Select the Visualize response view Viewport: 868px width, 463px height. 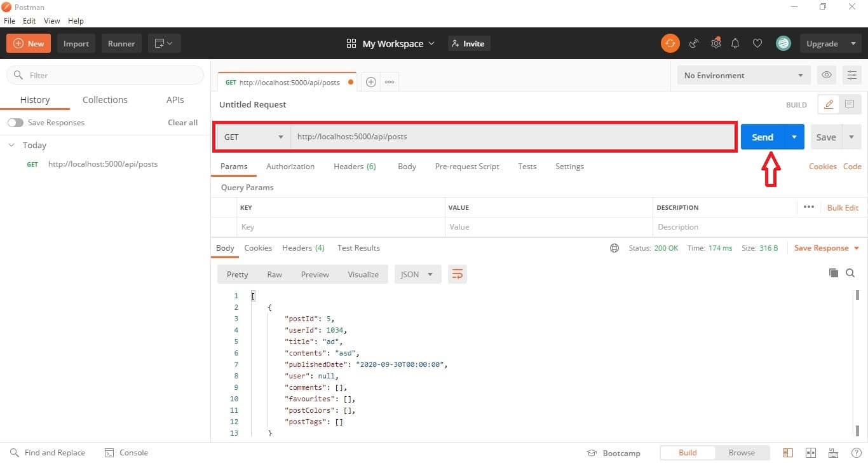pyautogui.click(x=363, y=274)
